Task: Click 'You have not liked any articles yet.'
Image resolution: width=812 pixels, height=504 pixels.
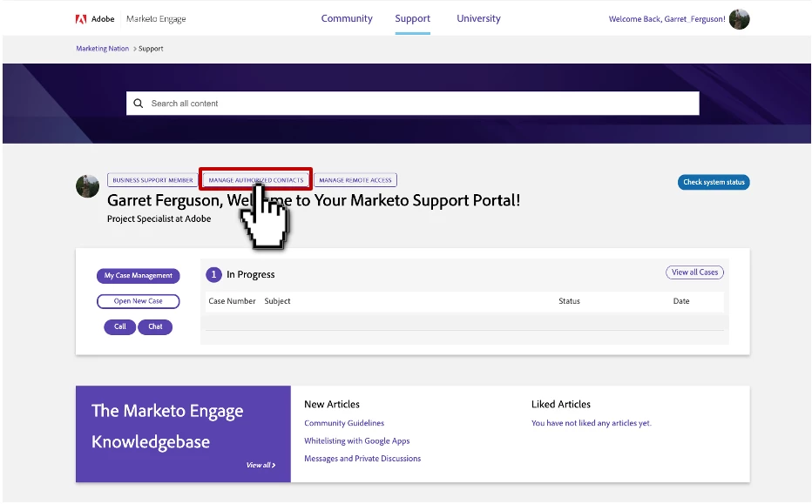Action: tap(592, 423)
